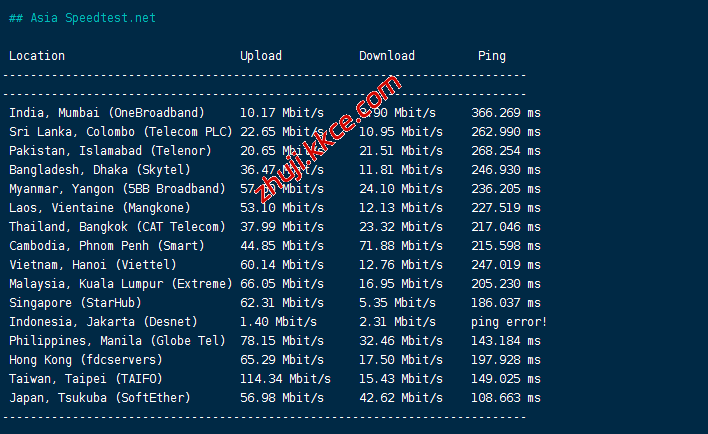Click the 246.930 ms ping for Dhaka
708x434 pixels.
(505, 170)
